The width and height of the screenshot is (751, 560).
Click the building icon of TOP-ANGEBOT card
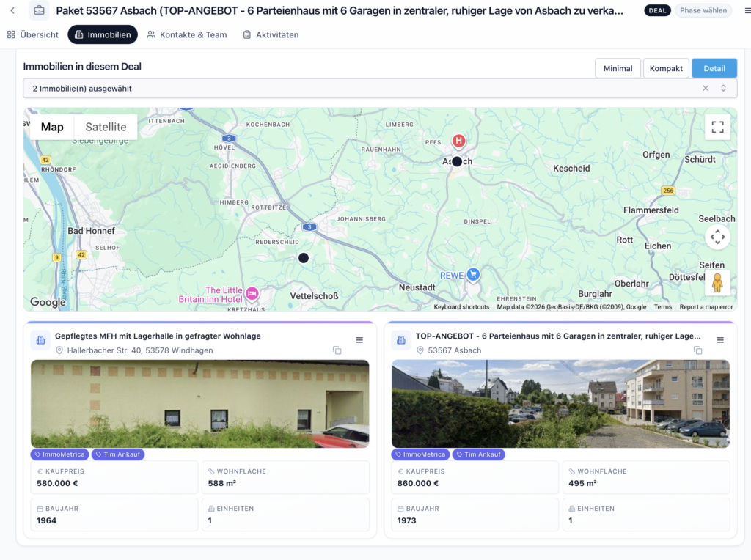401,340
